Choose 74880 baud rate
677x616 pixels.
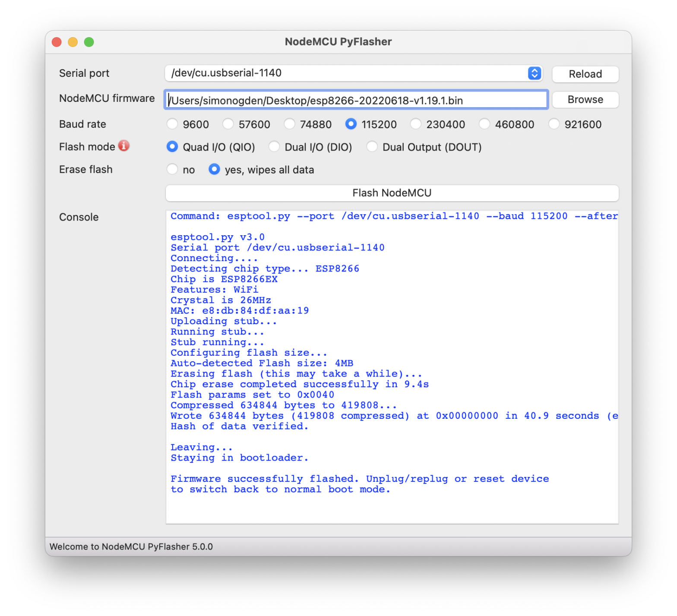289,124
